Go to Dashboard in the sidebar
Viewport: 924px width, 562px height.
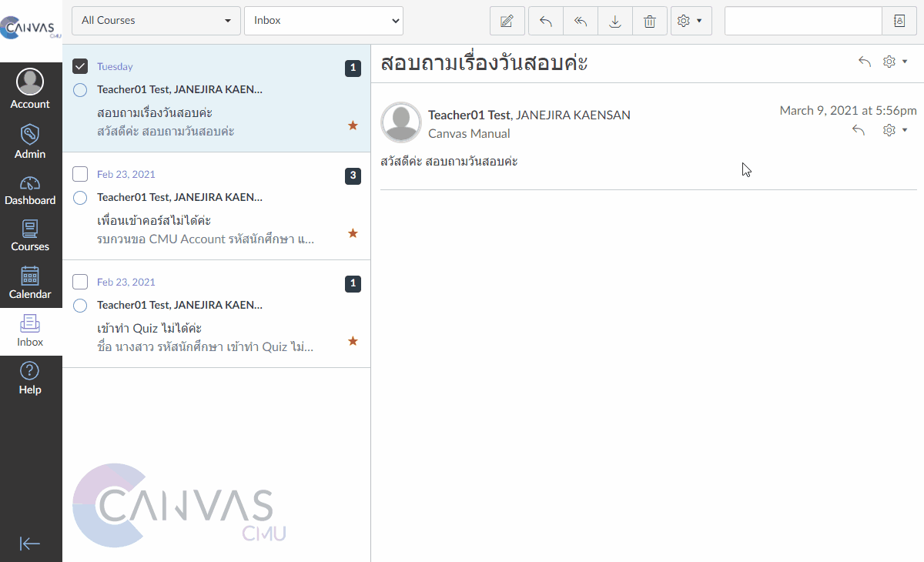[30, 190]
